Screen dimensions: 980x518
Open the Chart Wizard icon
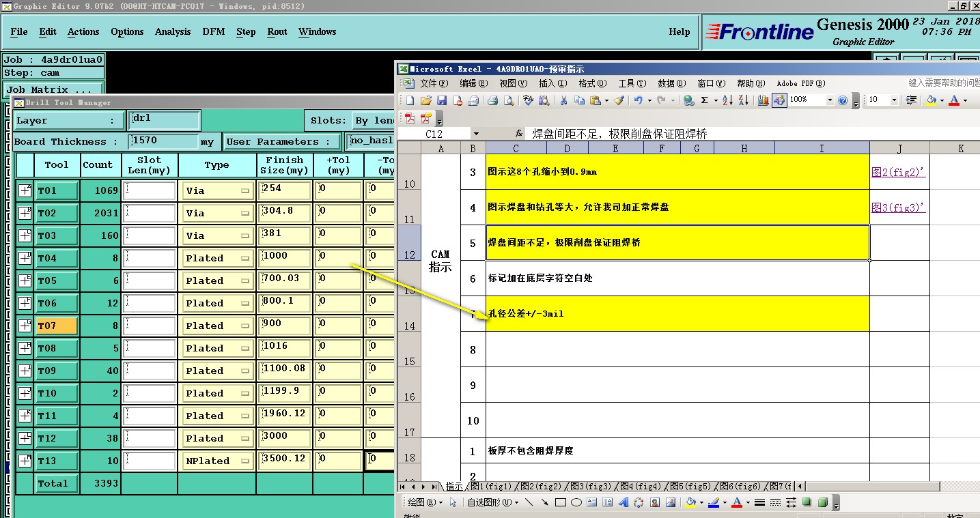click(x=764, y=100)
